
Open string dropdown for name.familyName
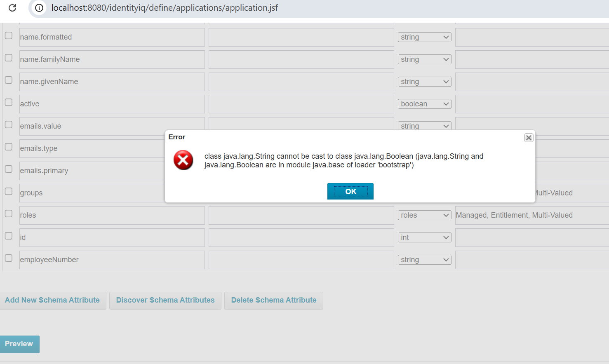point(425,59)
